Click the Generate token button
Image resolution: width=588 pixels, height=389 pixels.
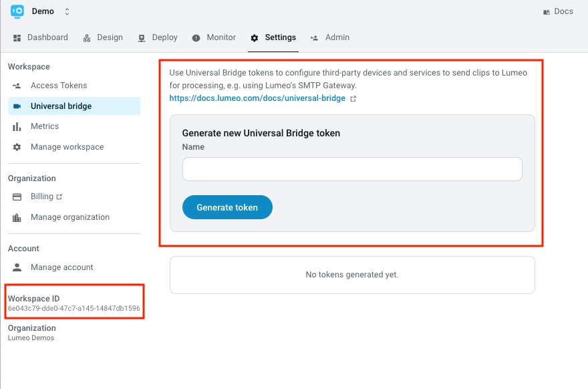click(x=227, y=207)
